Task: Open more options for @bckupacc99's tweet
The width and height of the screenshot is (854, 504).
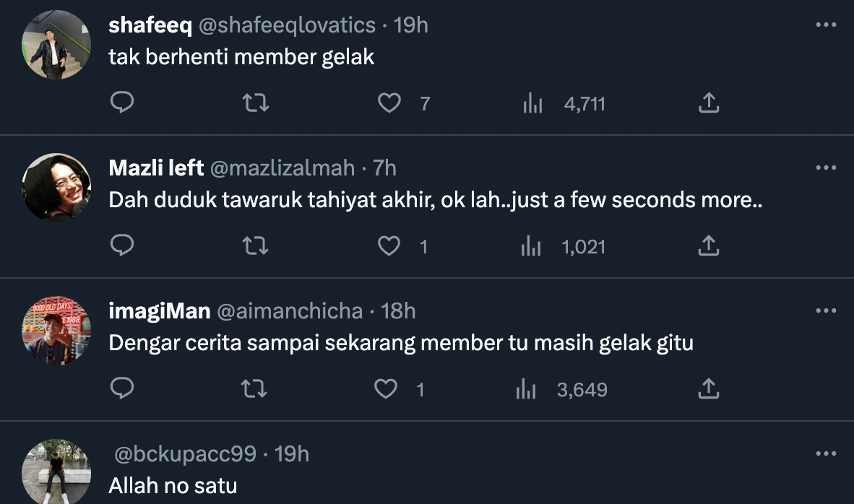Action: [825, 454]
